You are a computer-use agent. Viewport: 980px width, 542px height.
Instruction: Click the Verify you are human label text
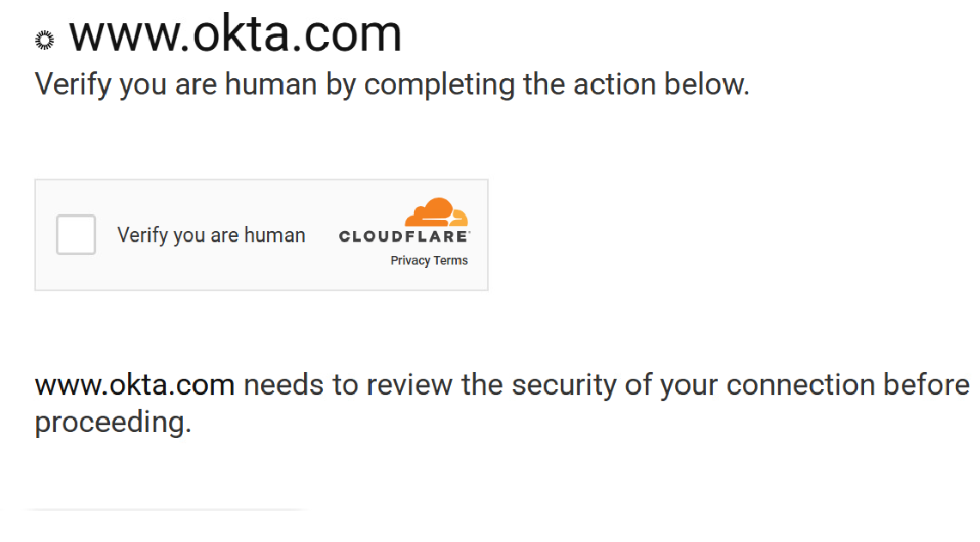[x=211, y=234]
